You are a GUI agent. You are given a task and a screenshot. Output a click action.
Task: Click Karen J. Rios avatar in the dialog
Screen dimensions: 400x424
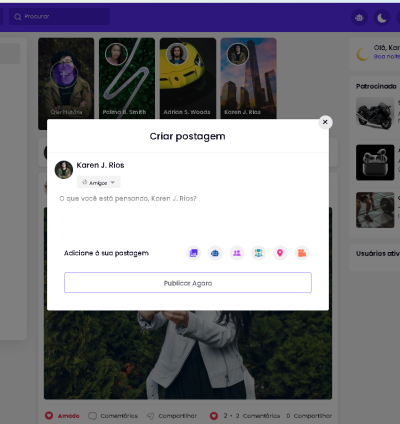[x=64, y=170]
